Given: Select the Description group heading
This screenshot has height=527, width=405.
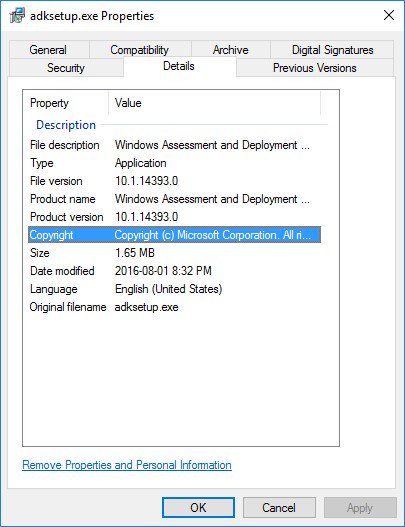Looking at the screenshot, I should tap(66, 125).
